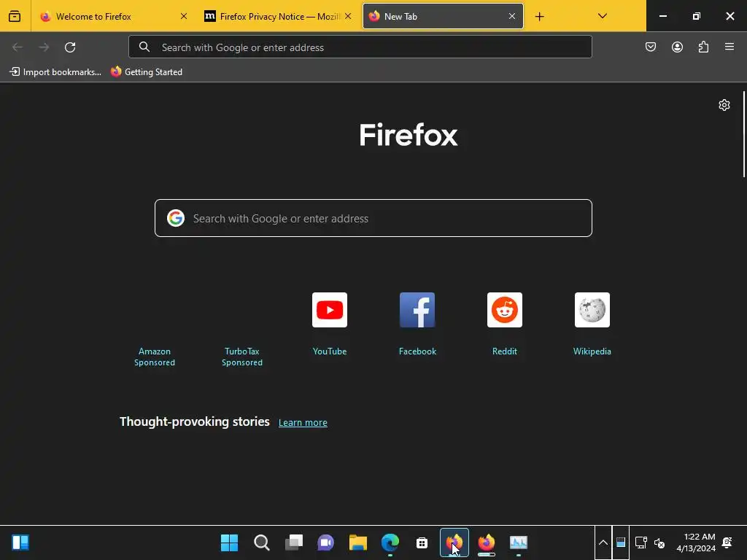Close the Welcome to Firefox tab
This screenshot has width=747, height=560.
(x=184, y=16)
